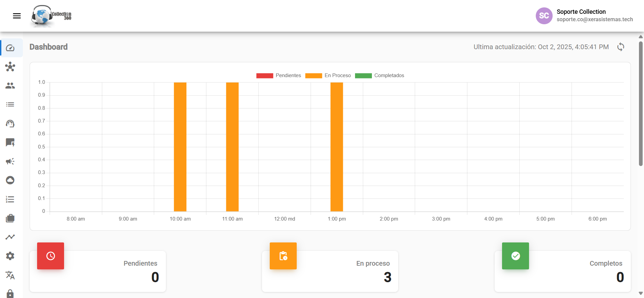Screen dimensions: 644x298
Task: Open the users group sidebar icon
Action: pyautogui.click(x=10, y=86)
